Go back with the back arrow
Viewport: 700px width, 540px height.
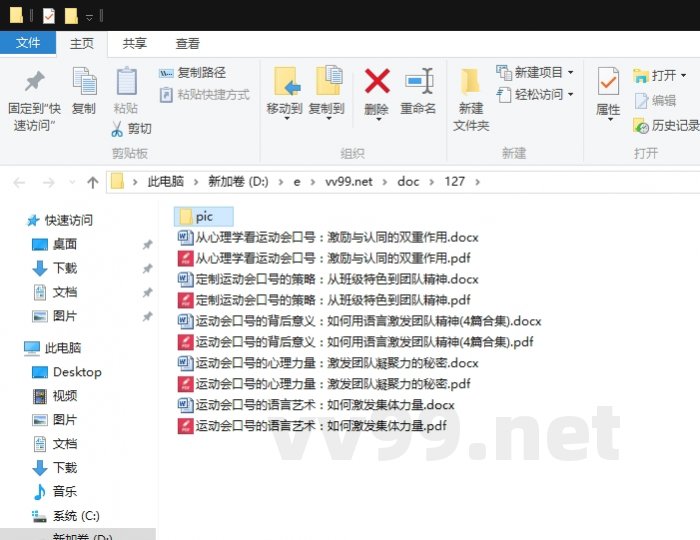19,182
